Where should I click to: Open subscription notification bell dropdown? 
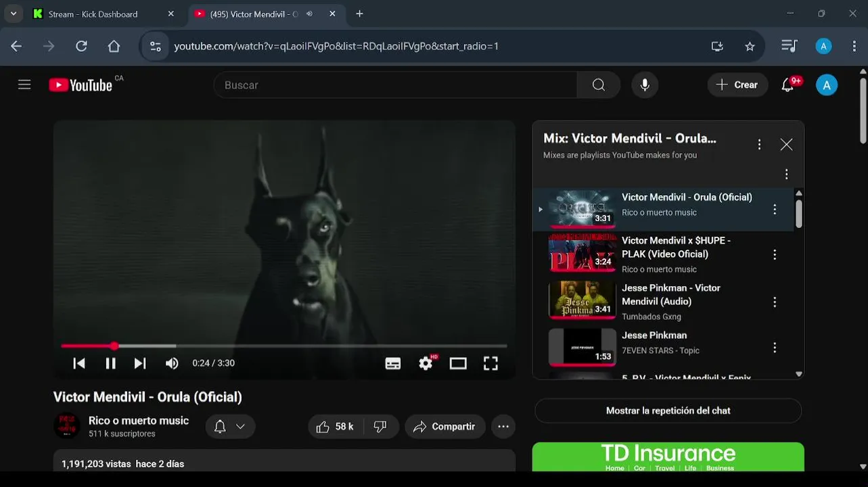pos(230,427)
